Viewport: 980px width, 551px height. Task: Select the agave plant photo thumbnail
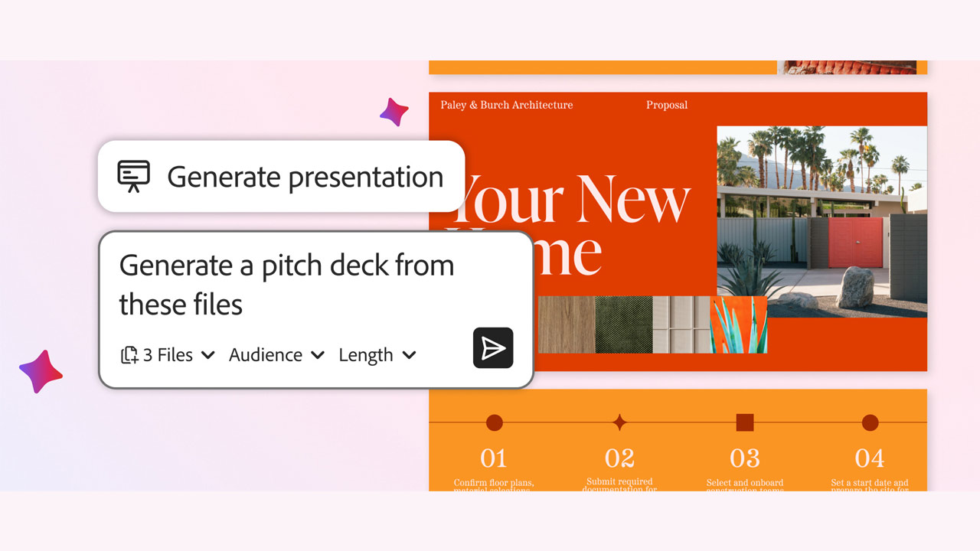[x=738, y=324]
